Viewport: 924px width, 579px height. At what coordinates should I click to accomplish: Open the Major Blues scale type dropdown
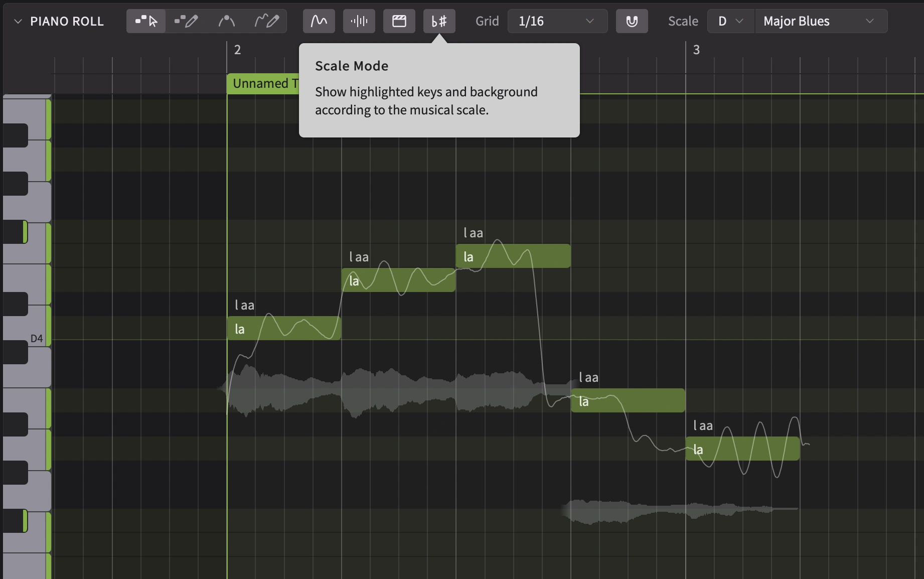pos(820,21)
